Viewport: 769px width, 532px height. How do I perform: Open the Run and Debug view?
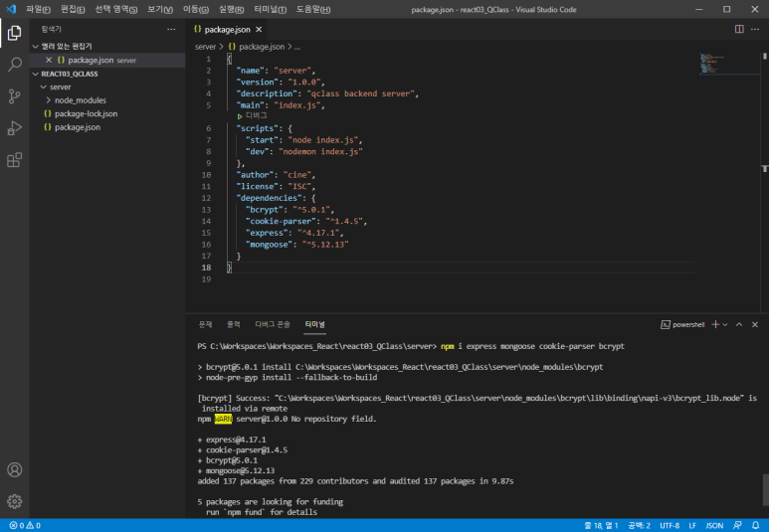(x=14, y=128)
